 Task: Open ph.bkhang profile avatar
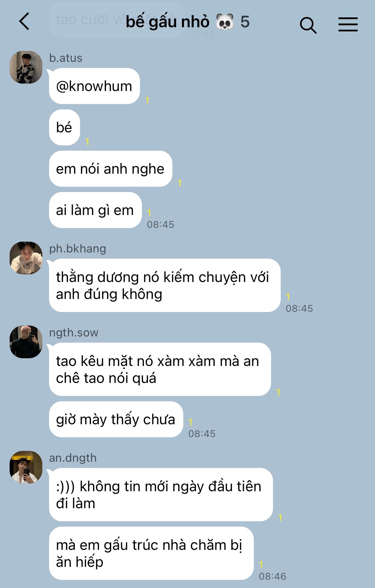click(x=26, y=258)
